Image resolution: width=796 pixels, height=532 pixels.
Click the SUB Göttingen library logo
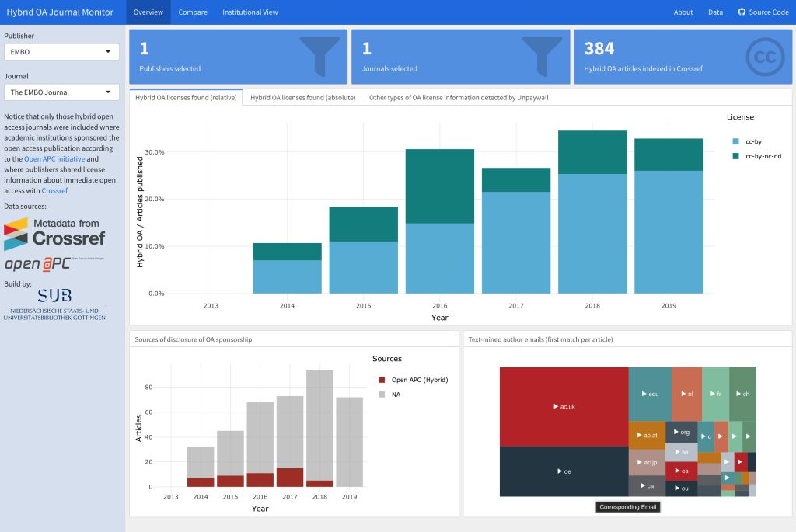click(x=54, y=304)
